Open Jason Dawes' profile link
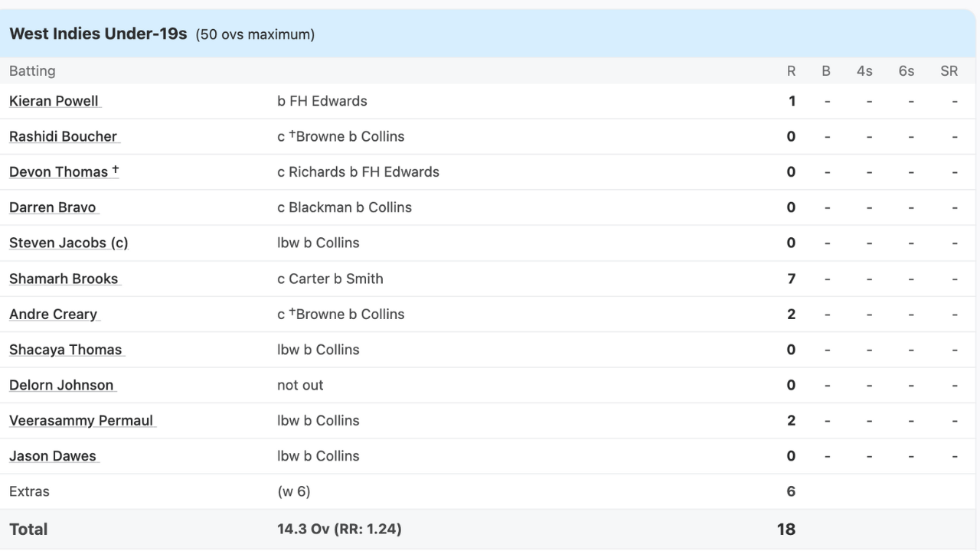Viewport: 980px width, 551px height. point(53,456)
